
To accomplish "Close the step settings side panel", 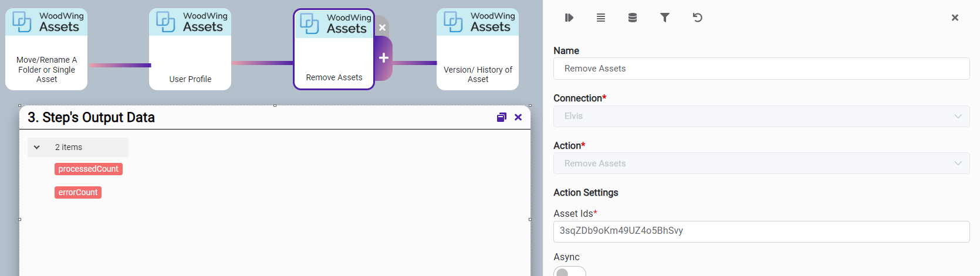I will pyautogui.click(x=955, y=18).
